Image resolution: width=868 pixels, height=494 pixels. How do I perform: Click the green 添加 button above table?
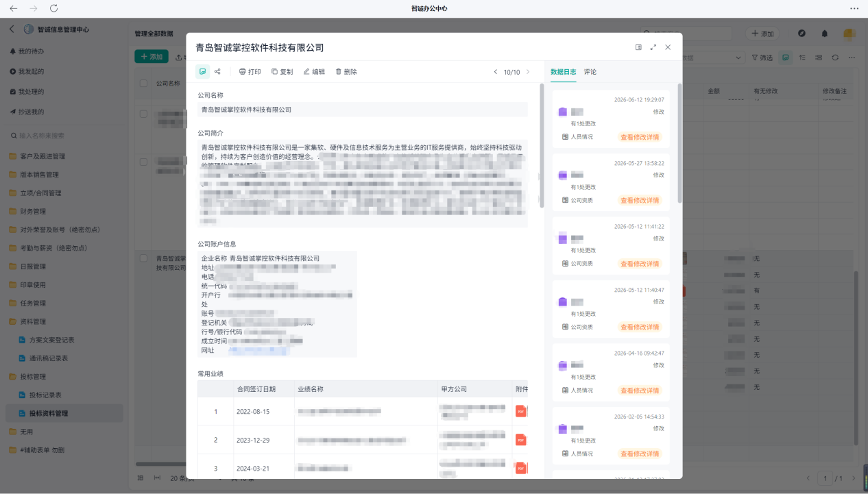click(x=152, y=57)
